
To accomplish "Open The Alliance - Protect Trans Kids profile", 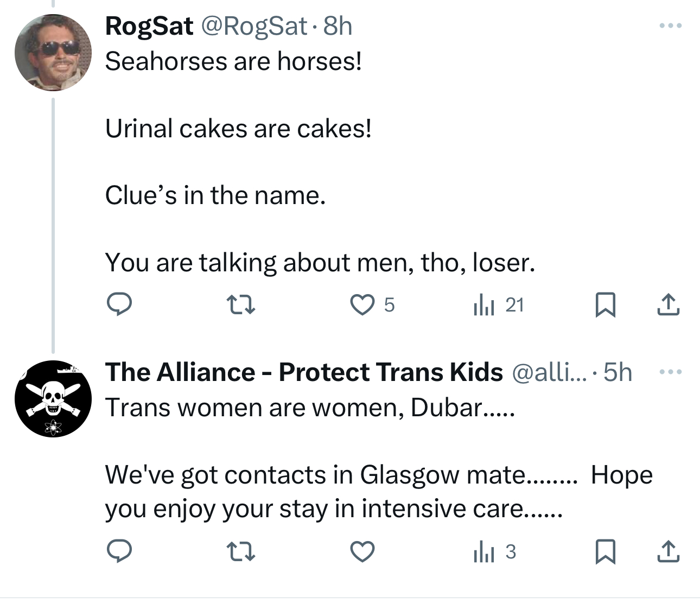I will tap(304, 372).
